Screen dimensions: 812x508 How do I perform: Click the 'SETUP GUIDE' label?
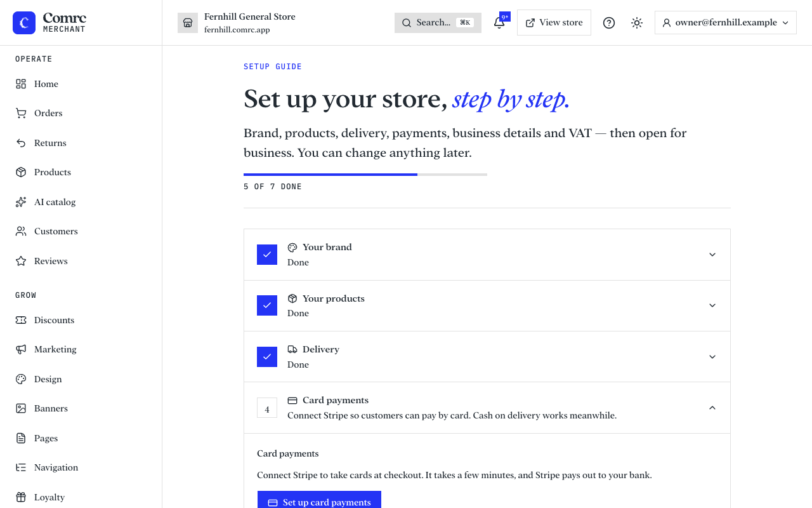point(273,67)
